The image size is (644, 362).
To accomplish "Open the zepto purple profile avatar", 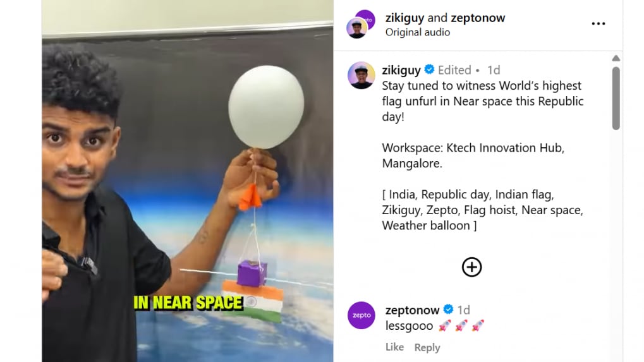I will [x=361, y=315].
